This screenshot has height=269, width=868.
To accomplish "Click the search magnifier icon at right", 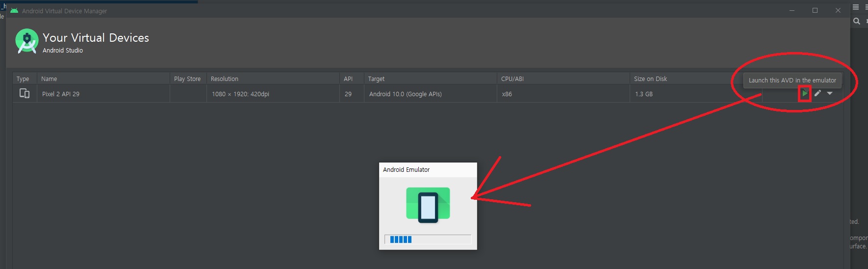I will pyautogui.click(x=857, y=21).
